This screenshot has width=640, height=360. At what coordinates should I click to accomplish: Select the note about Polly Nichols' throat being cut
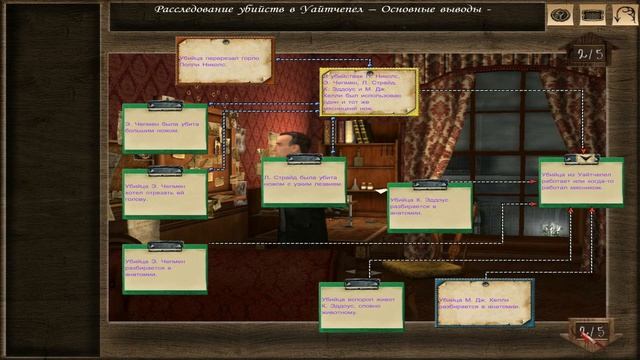(225, 61)
